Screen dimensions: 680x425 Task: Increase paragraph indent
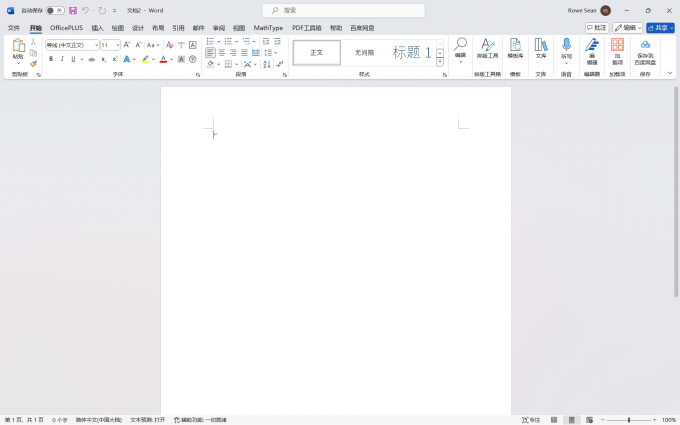coord(277,41)
